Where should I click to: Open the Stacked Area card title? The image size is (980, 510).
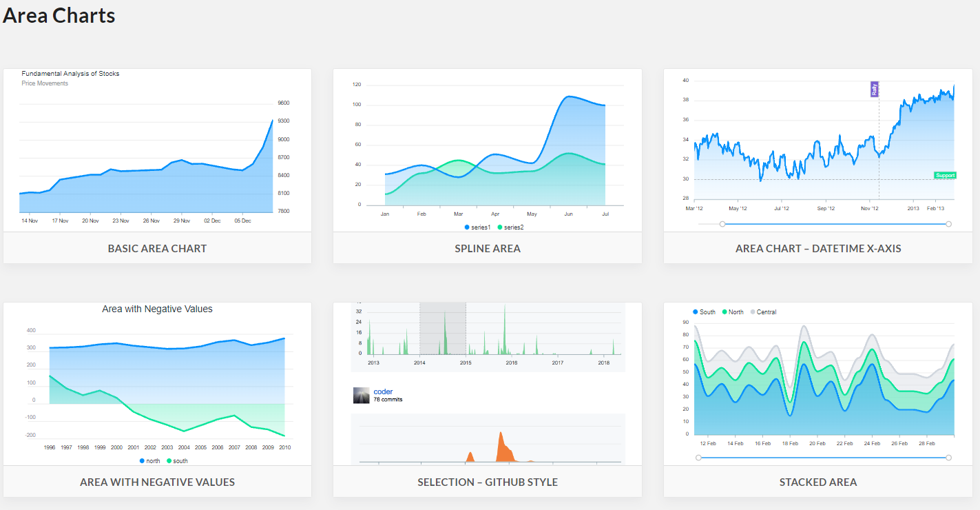818,482
